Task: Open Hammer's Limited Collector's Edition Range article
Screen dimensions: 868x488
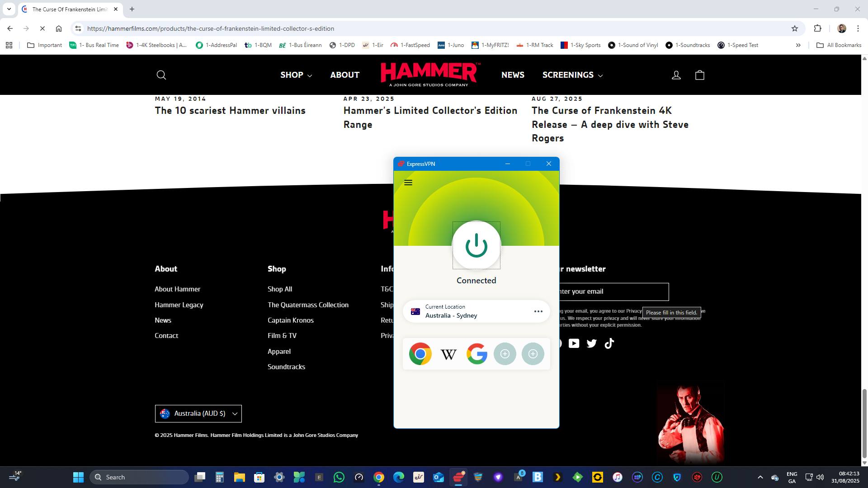Action: tap(430, 117)
